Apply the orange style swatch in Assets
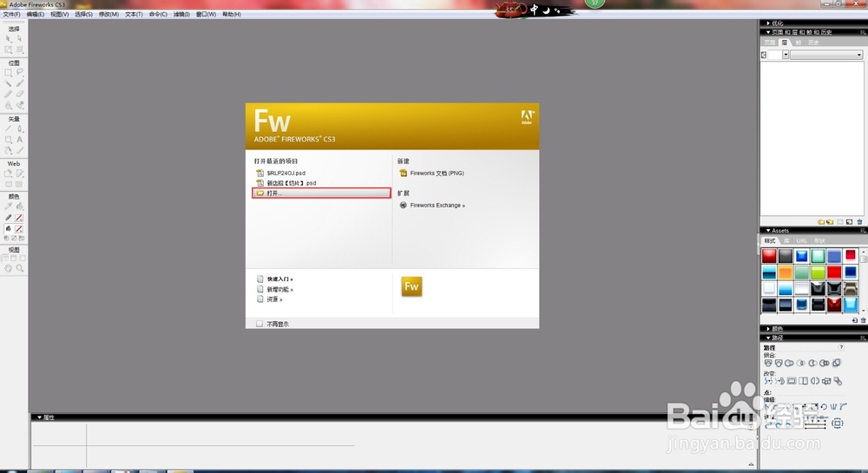 coord(785,273)
